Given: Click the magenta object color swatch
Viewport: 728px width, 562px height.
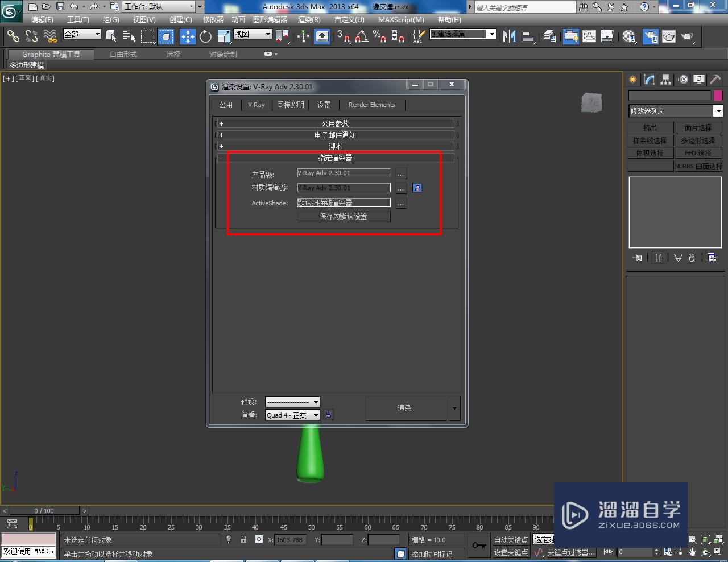Looking at the screenshot, I should click(718, 96).
